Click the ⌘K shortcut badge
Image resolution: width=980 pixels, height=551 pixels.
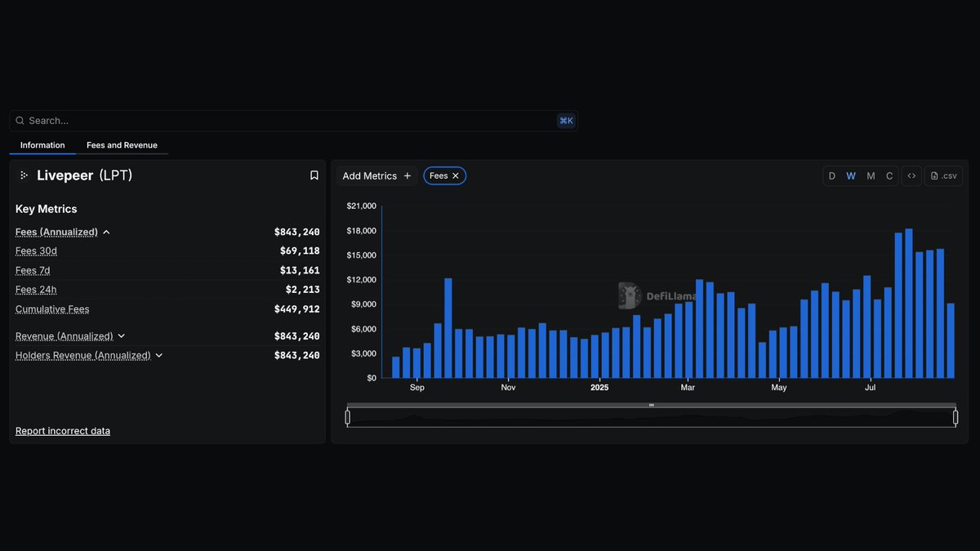click(566, 121)
